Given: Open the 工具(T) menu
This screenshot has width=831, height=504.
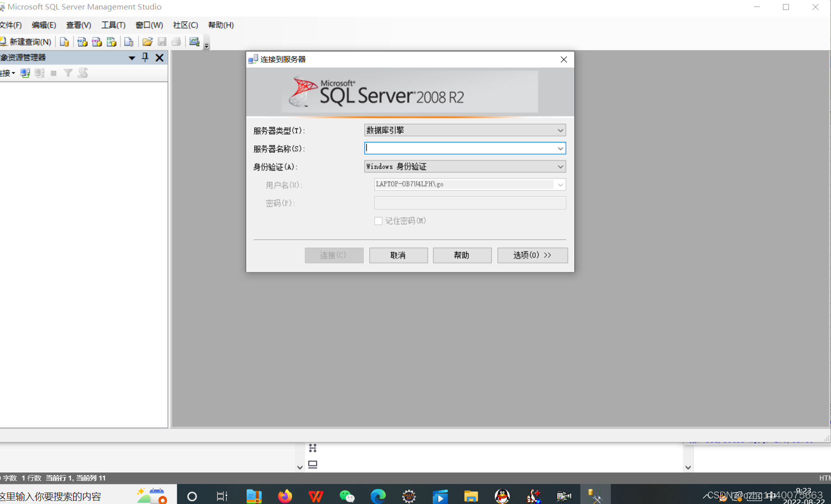Looking at the screenshot, I should [x=113, y=25].
